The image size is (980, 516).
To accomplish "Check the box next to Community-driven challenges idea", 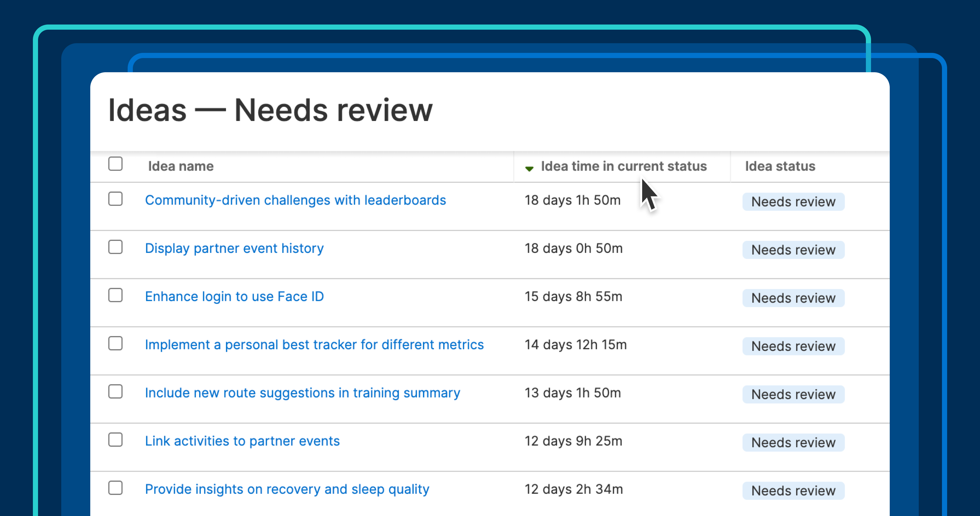I will 115,199.
